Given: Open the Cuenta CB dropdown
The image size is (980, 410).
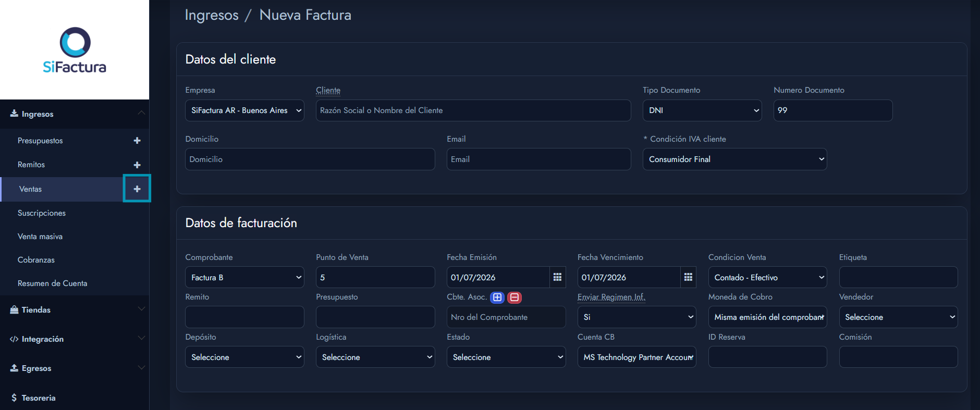Looking at the screenshot, I should coord(636,357).
